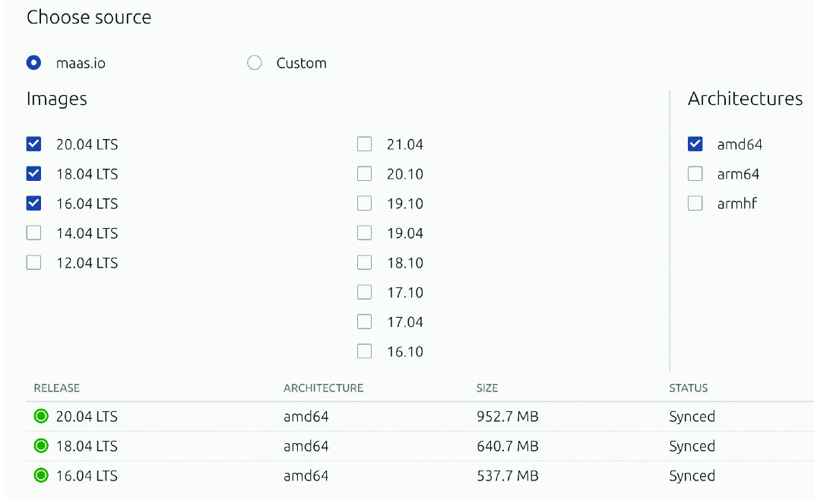814x504 pixels.
Task: Check the 16.10 image box
Action: coord(365,352)
